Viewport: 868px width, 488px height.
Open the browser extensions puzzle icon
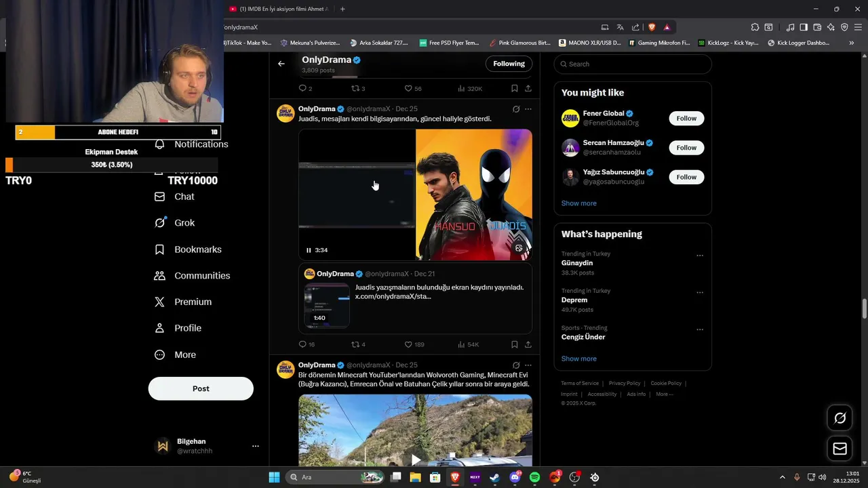755,27
